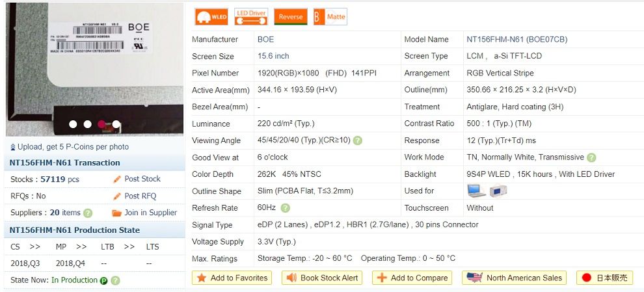
Task: Click the 日本販売 button
Action: tap(604, 278)
